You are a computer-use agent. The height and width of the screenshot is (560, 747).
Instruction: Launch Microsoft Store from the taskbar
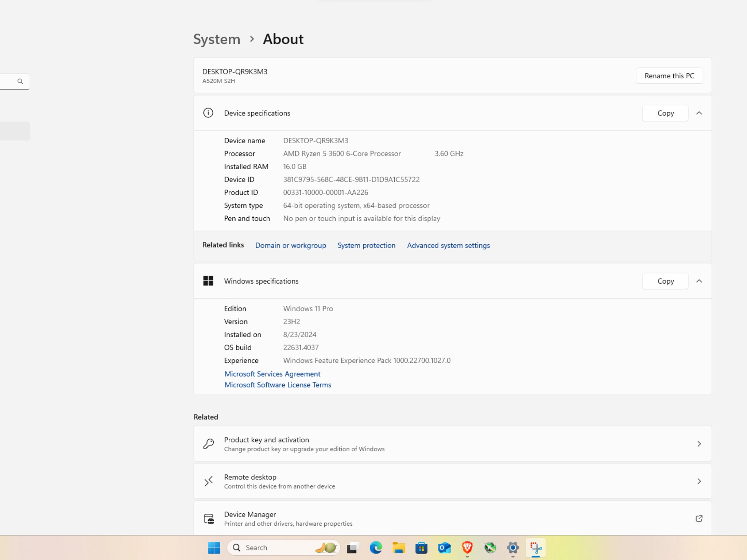(421, 547)
